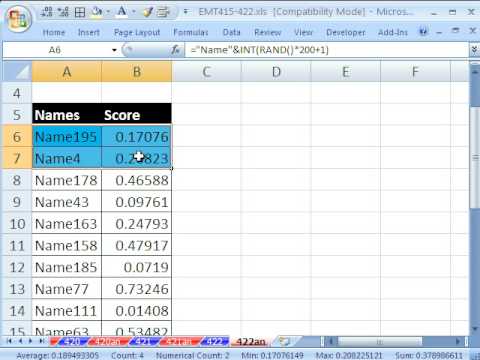Select column E header
The height and width of the screenshot is (360, 480).
point(346,72)
